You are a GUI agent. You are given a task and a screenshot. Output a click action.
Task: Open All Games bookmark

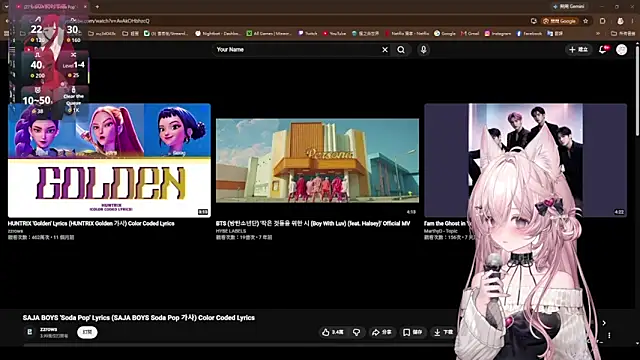[269, 33]
